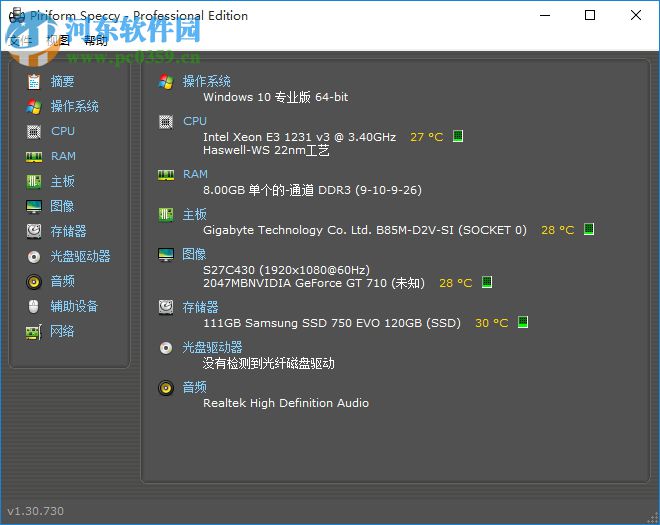Click 图像 heading link in summary
660x525 pixels.
click(x=194, y=254)
